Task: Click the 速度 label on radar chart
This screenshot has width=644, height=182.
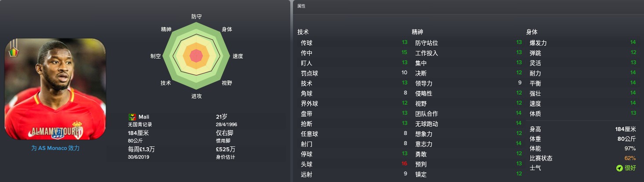Action: (x=238, y=56)
